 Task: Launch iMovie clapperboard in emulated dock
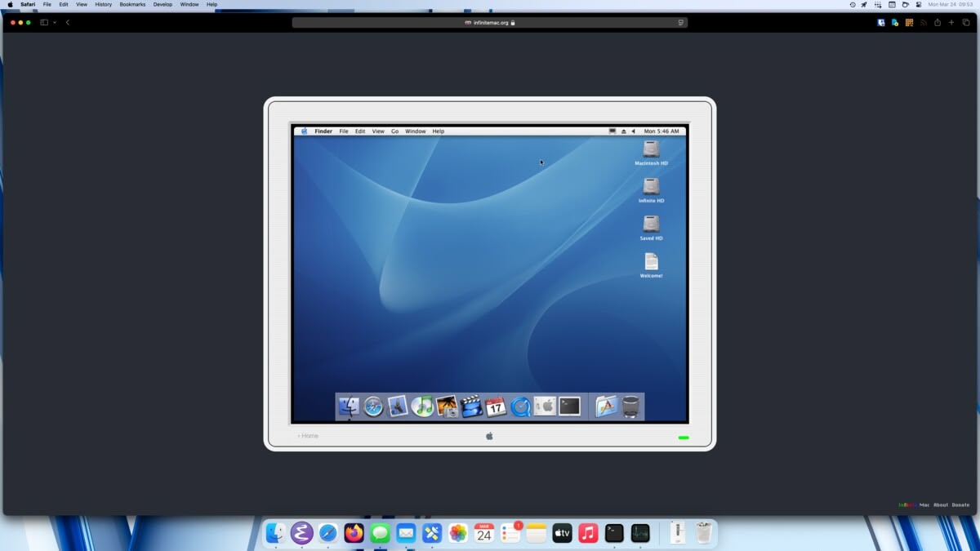[471, 407]
